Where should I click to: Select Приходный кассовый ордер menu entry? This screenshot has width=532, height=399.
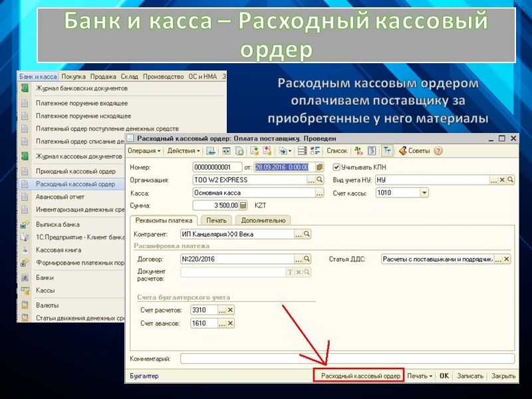click(x=76, y=172)
